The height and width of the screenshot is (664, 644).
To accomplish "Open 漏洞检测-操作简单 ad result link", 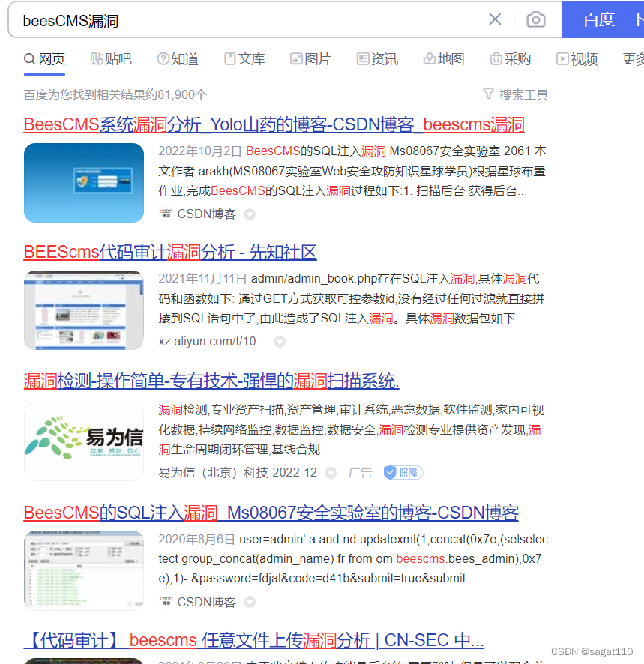I will click(x=211, y=381).
